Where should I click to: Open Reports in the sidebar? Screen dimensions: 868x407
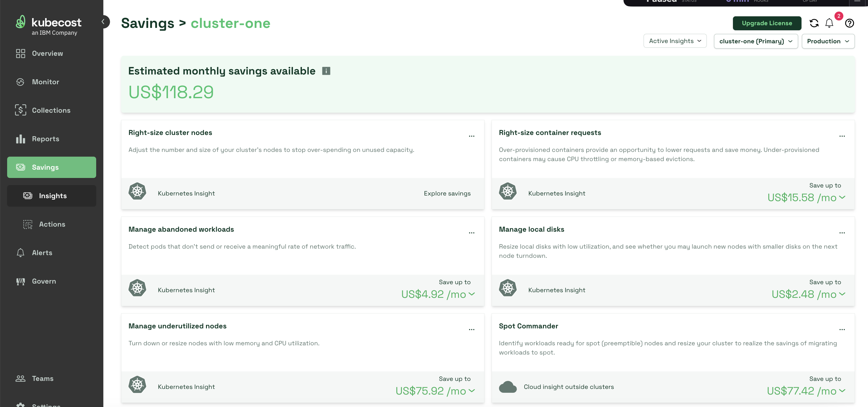pos(45,139)
